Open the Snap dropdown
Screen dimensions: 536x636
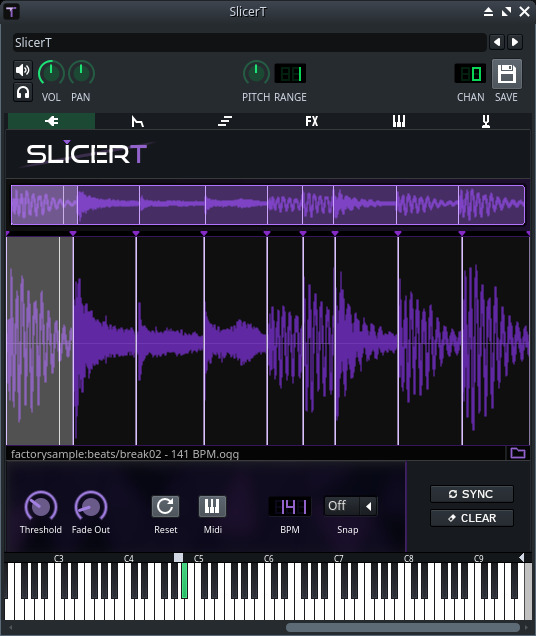[351, 506]
